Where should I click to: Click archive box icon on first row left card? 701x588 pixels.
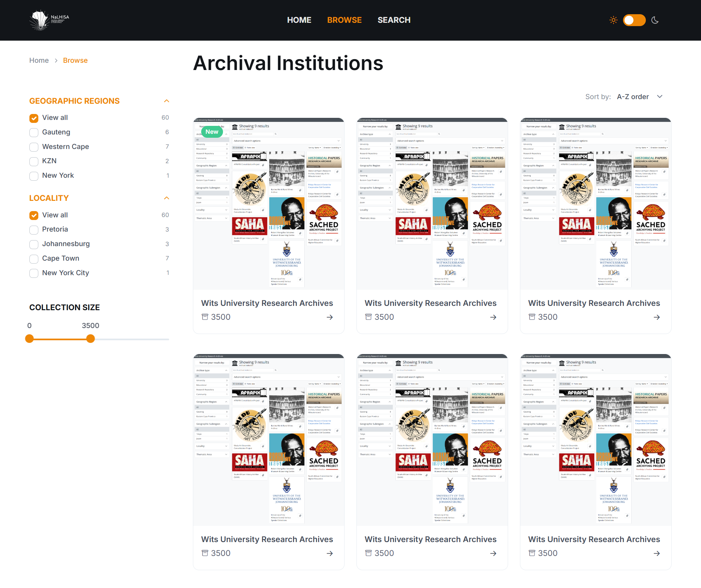pos(205,317)
